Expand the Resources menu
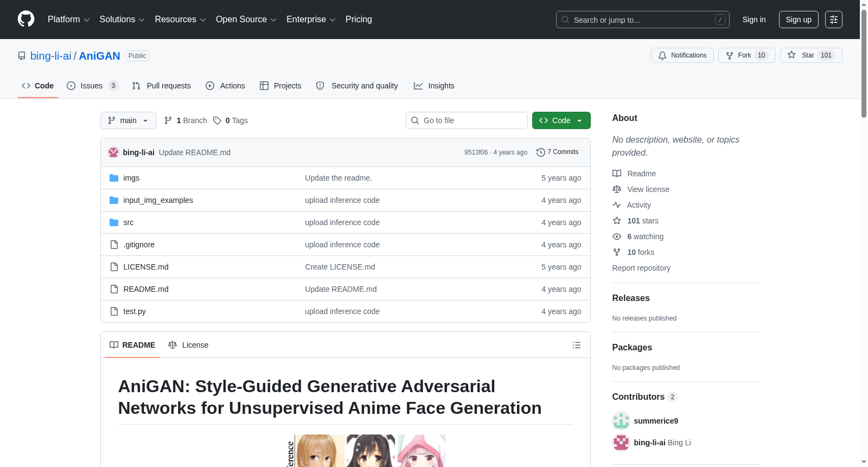This screenshot has width=868, height=467. coord(180,20)
